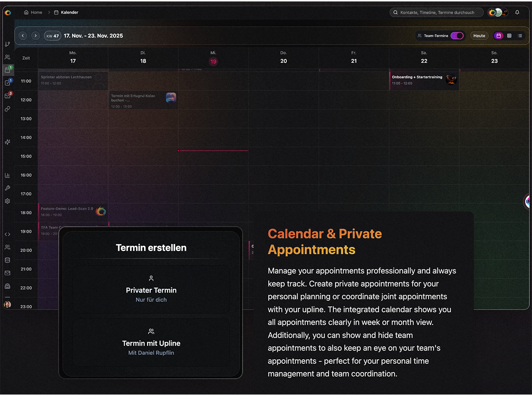Open the AI sparkles icon in the sidebar

click(7, 142)
